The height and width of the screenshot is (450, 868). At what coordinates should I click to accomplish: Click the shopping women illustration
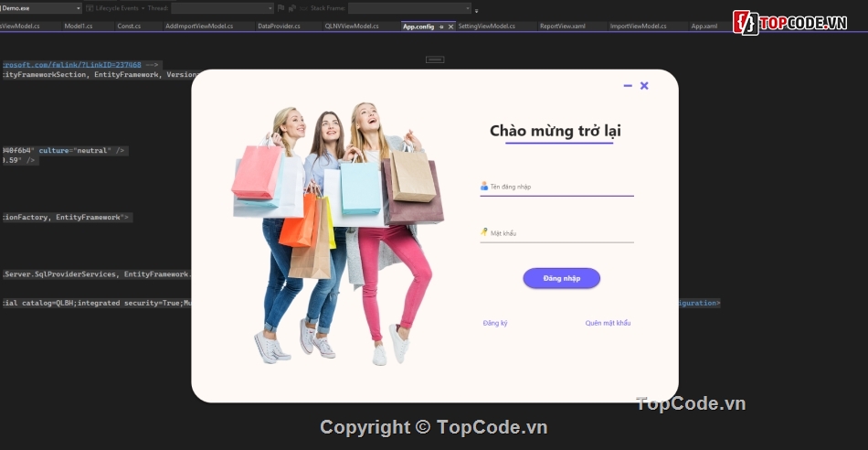click(x=338, y=233)
